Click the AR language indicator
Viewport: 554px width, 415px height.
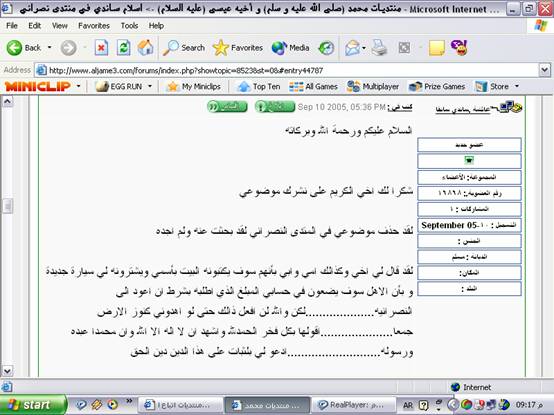pyautogui.click(x=408, y=405)
